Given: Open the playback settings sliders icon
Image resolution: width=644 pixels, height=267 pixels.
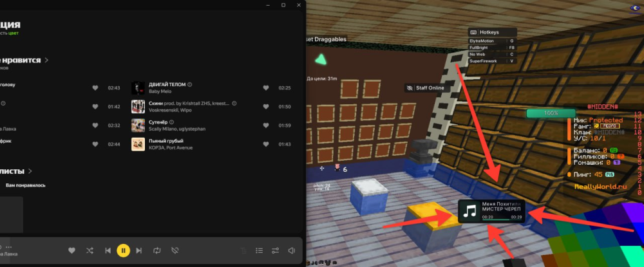Looking at the screenshot, I should [275, 250].
